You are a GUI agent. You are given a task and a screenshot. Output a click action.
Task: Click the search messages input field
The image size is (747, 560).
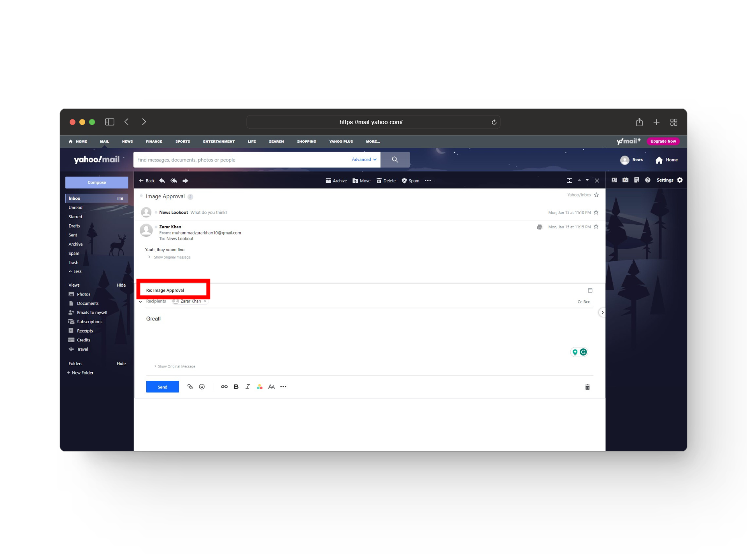(241, 160)
